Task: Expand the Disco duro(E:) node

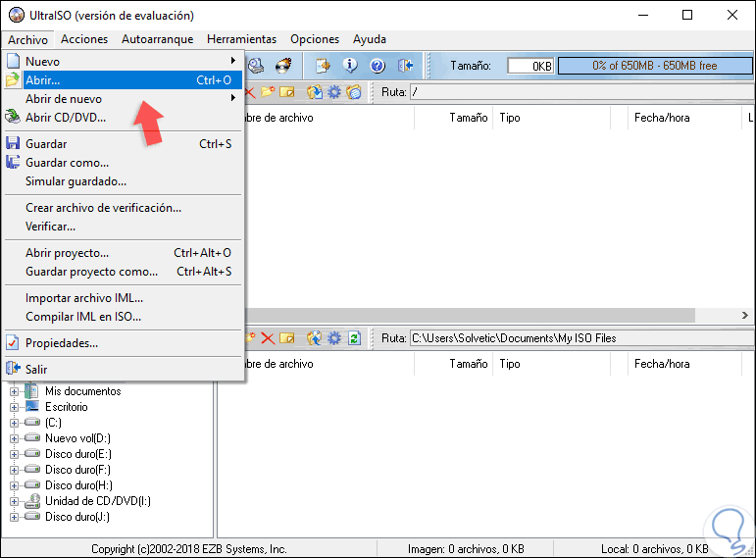Action: (x=14, y=454)
